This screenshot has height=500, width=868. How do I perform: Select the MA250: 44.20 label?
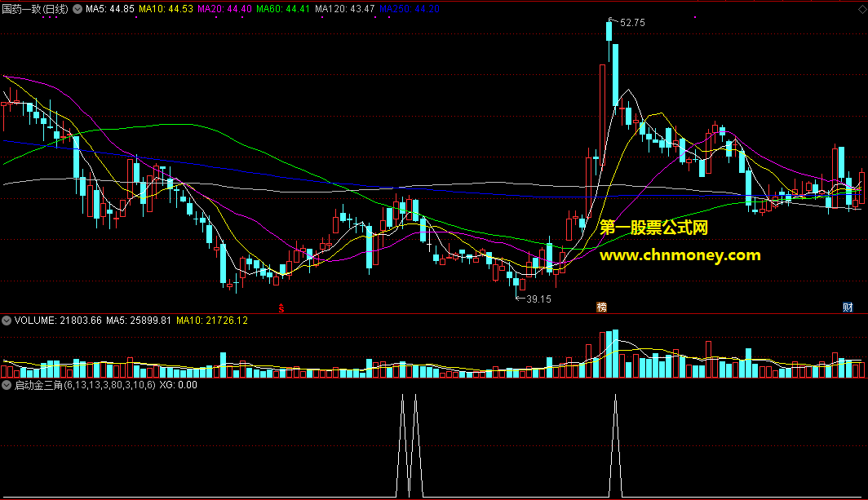pyautogui.click(x=410, y=9)
